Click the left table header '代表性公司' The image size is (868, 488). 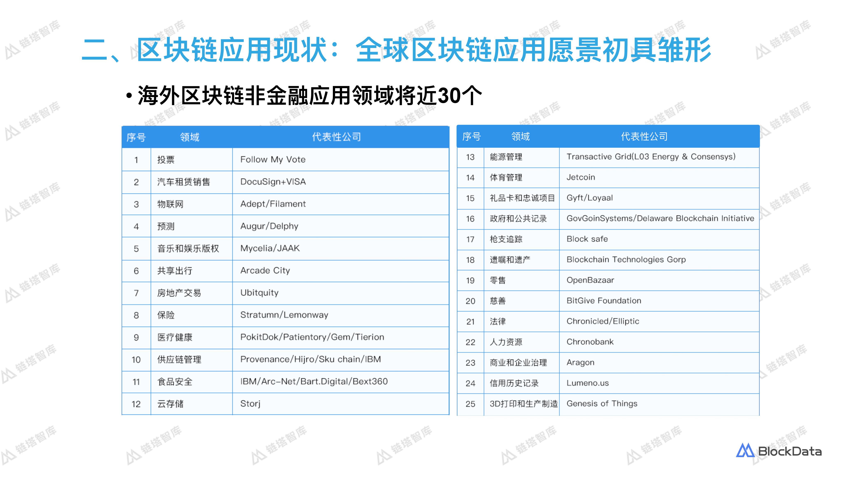click(336, 137)
